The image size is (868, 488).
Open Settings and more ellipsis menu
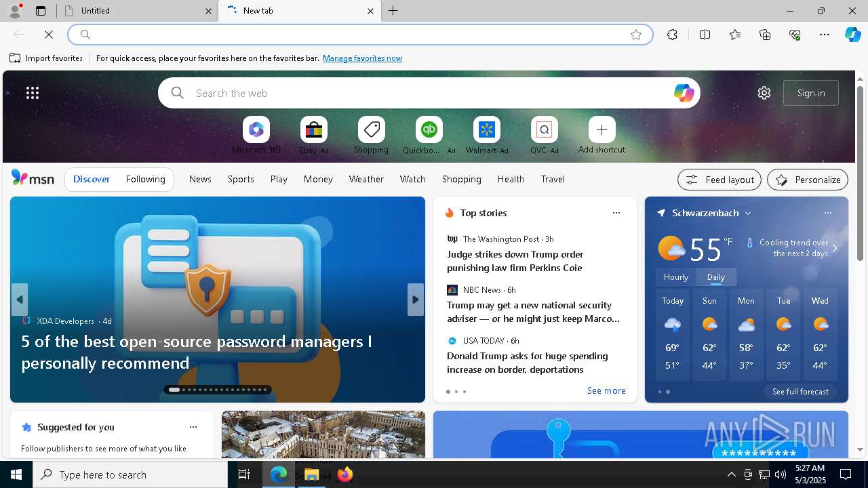pyautogui.click(x=825, y=35)
